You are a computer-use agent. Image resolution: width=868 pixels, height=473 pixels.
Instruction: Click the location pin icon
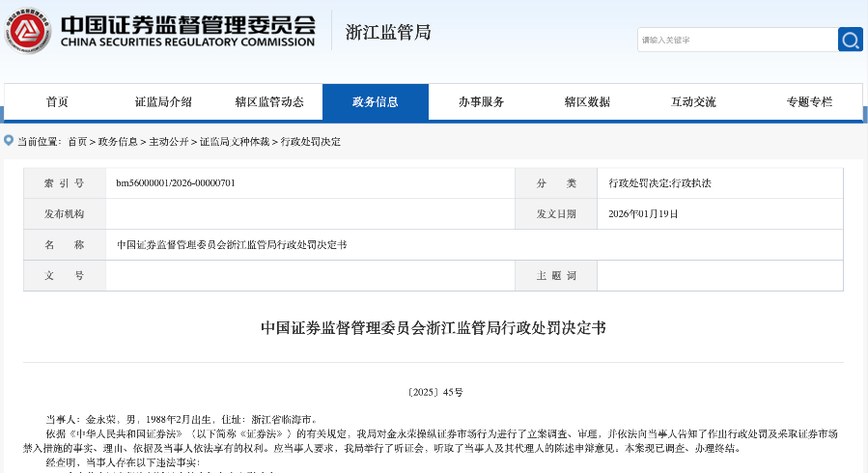[9, 141]
